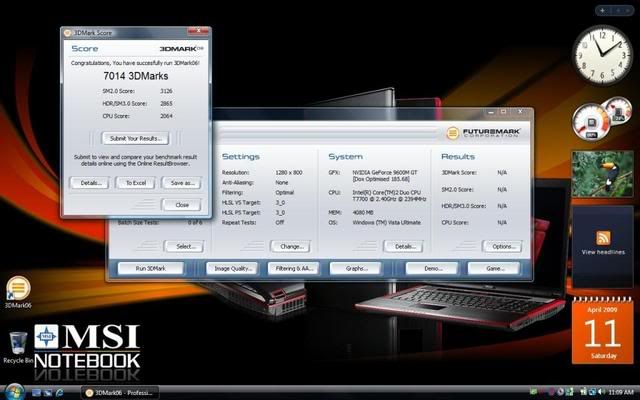Click Submit Your Results button
Image resolution: width=640 pixels, height=400 pixels.
pyautogui.click(x=136, y=138)
